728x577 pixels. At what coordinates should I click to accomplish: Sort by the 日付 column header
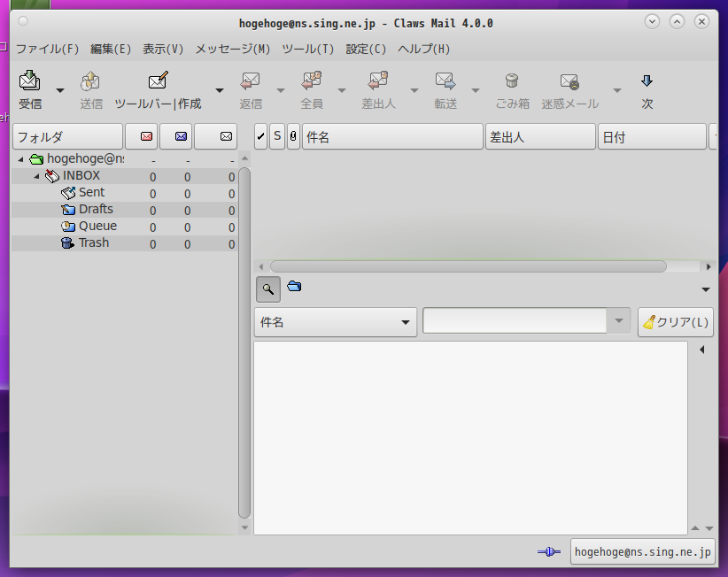tap(652, 136)
